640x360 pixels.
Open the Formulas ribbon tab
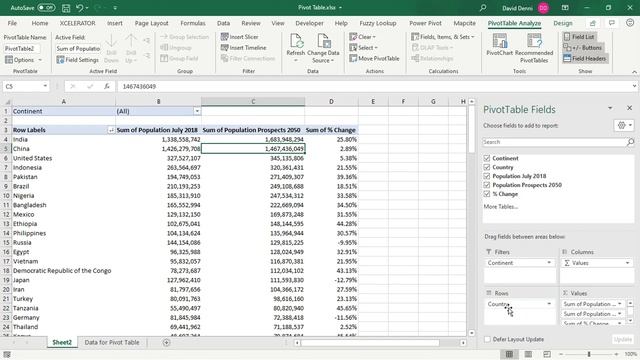(x=193, y=23)
